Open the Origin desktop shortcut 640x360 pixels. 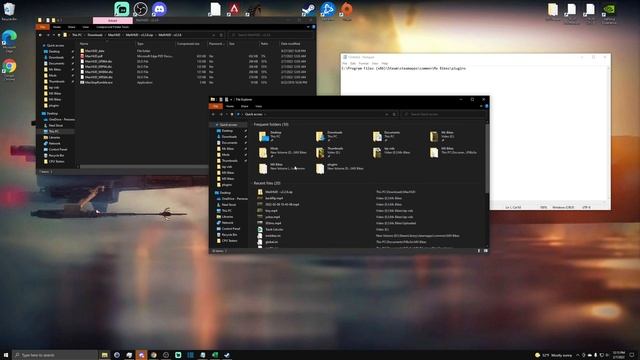point(346,10)
